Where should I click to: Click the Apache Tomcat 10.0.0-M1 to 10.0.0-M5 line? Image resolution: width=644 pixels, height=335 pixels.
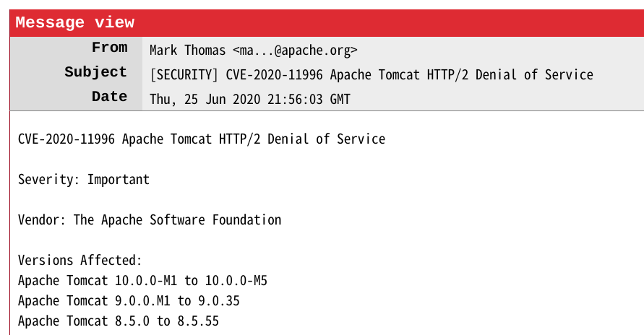142,281
